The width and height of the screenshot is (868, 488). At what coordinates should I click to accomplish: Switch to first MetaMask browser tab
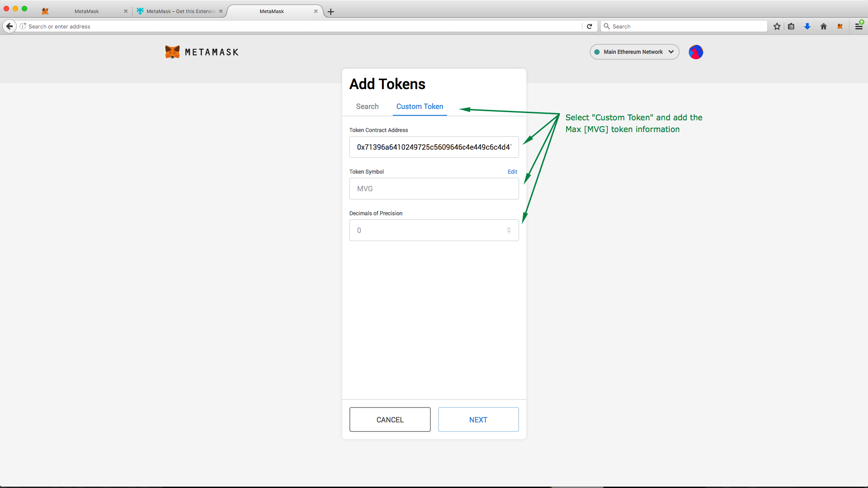click(86, 11)
